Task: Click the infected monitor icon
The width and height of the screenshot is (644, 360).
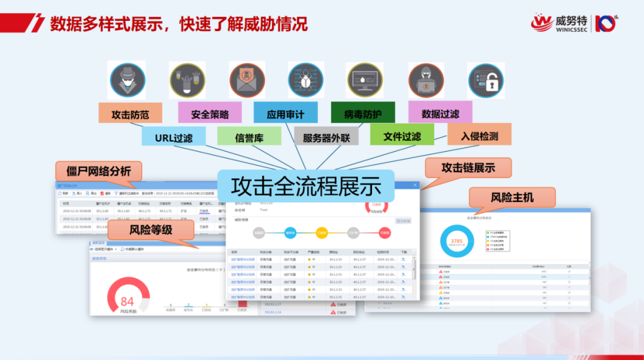Action: coord(365,80)
